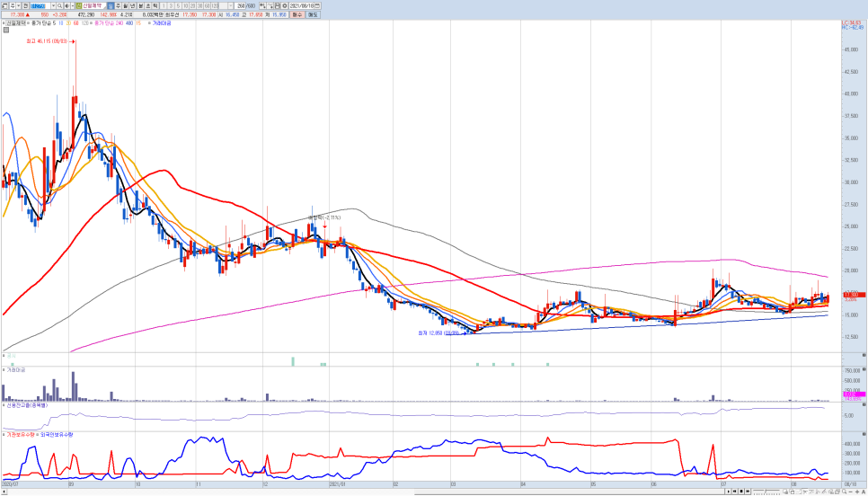Viewport: 868px width, 496px height.
Task: Open the calendar picker icon beside date
Action: coord(317,5)
